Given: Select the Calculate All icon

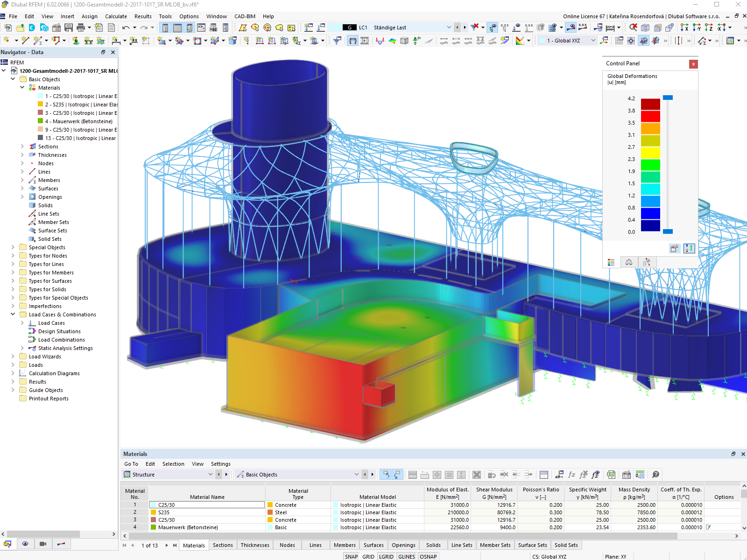Looking at the screenshot, I should pos(609,27).
